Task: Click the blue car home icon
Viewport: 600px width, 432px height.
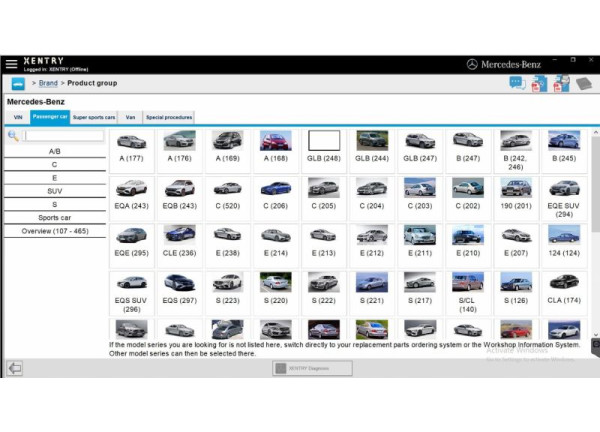Action: [17, 83]
